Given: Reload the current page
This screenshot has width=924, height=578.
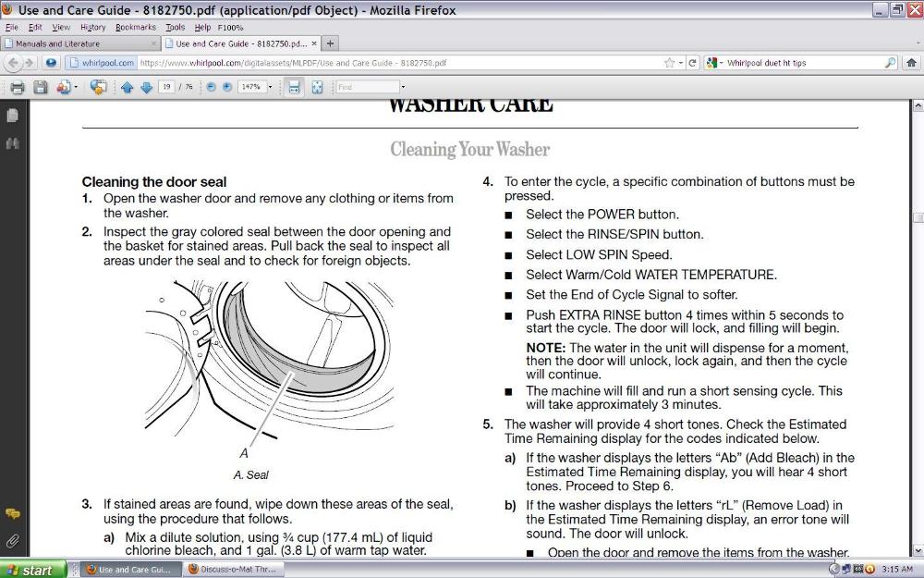Looking at the screenshot, I should 692,63.
